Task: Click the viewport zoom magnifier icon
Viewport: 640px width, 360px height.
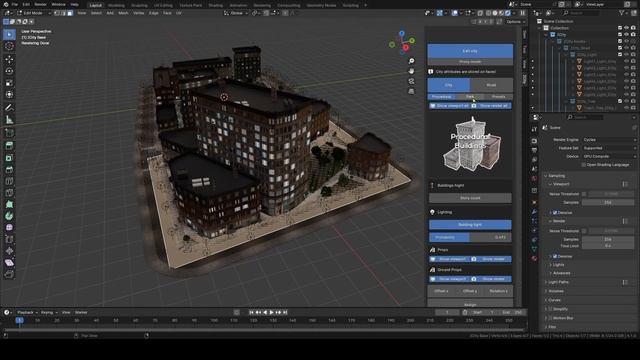Action: pos(411,61)
